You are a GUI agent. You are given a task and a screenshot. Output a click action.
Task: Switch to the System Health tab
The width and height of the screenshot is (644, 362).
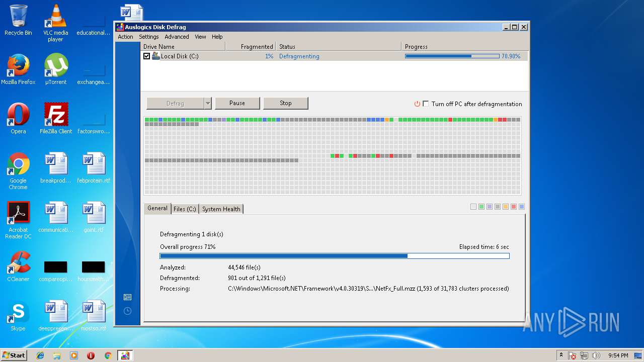[x=221, y=209]
